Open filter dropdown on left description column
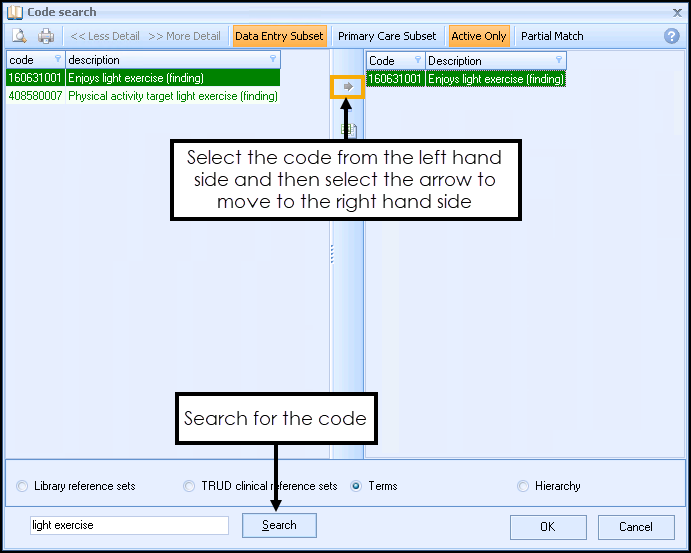This screenshot has width=691, height=553. pyautogui.click(x=273, y=60)
